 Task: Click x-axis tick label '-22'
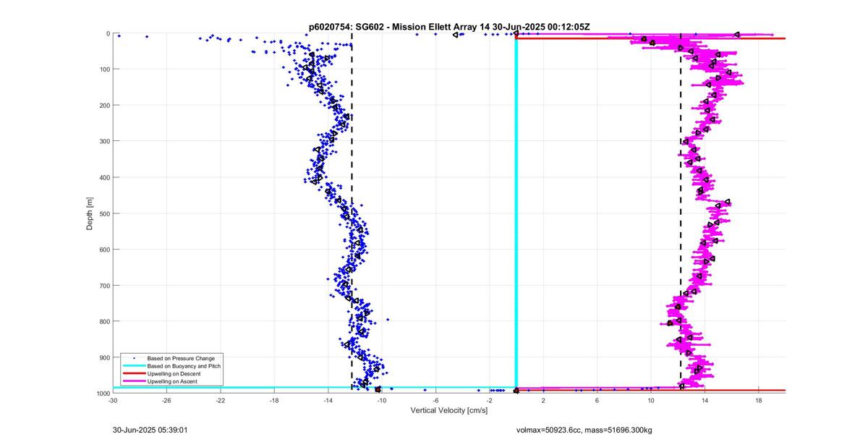click(x=221, y=400)
